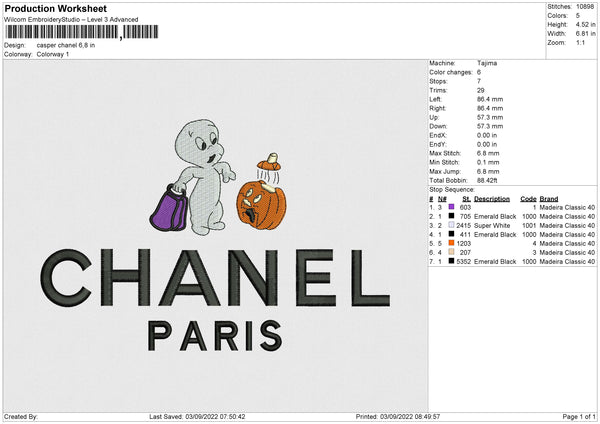Click the 'N#' column header
Viewport: 600px width, 424px height.
tap(442, 199)
